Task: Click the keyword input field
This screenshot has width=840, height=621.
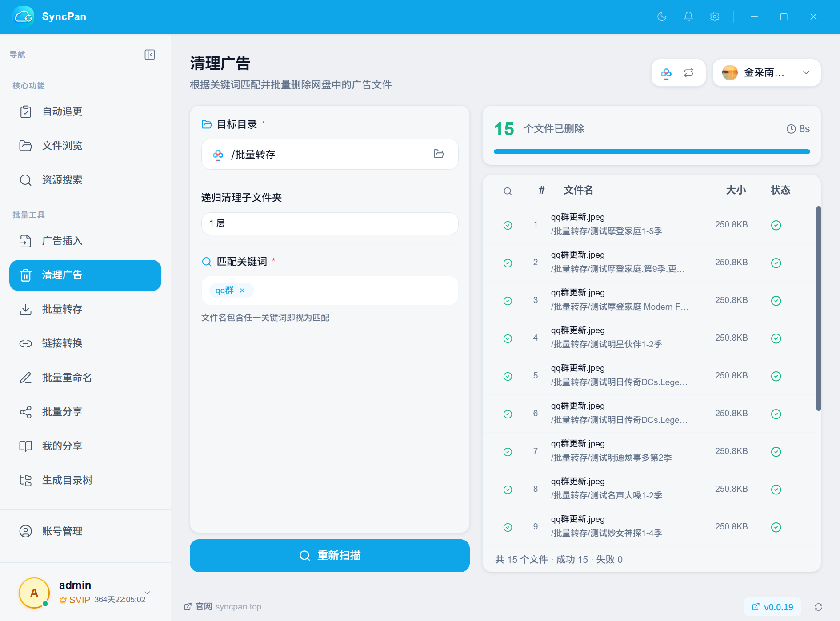Action: (330, 291)
